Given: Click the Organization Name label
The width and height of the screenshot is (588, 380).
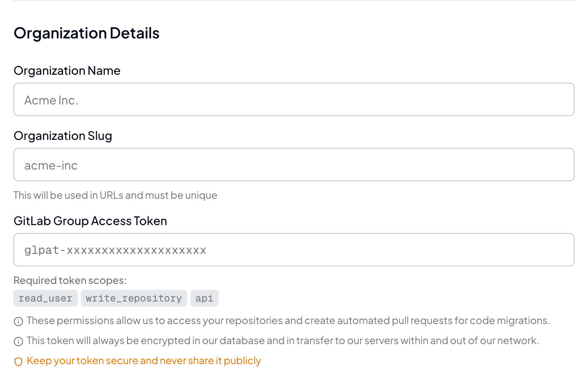Looking at the screenshot, I should [67, 71].
